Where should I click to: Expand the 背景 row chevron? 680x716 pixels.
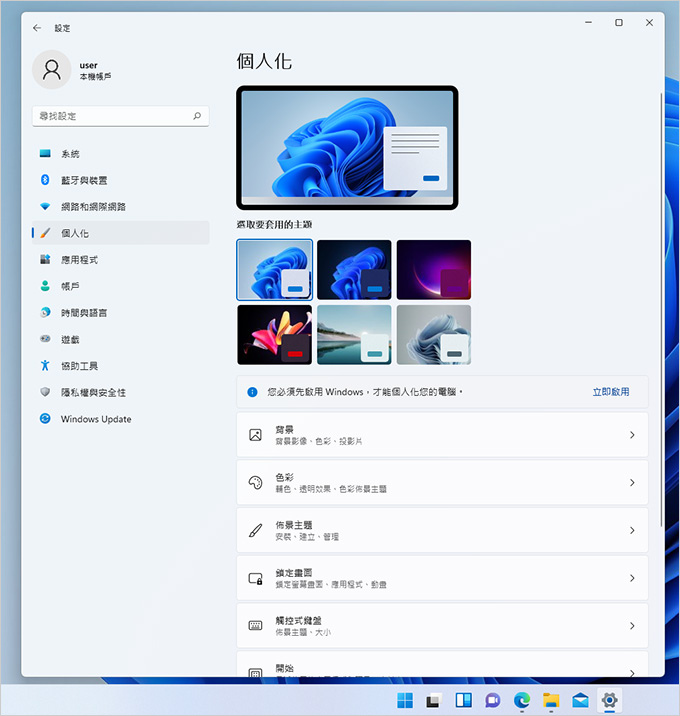pos(632,435)
